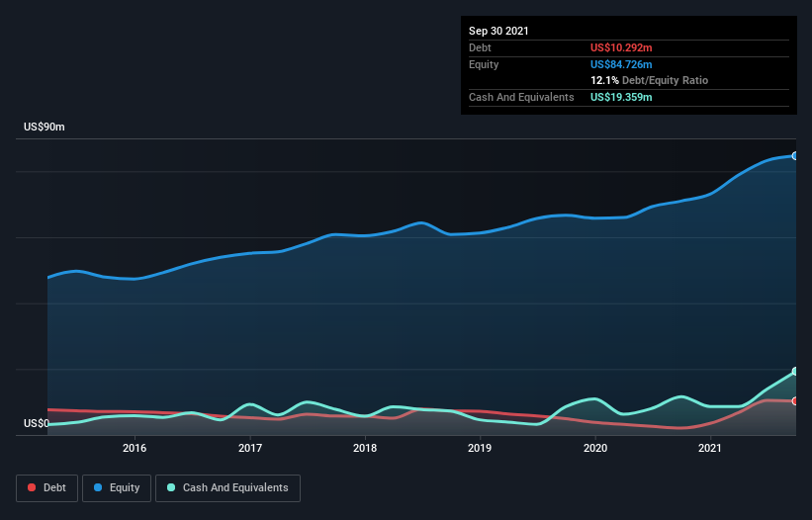The image size is (812, 520).
Task: Click the Equity endpoint marker on chart
Action: pos(795,156)
